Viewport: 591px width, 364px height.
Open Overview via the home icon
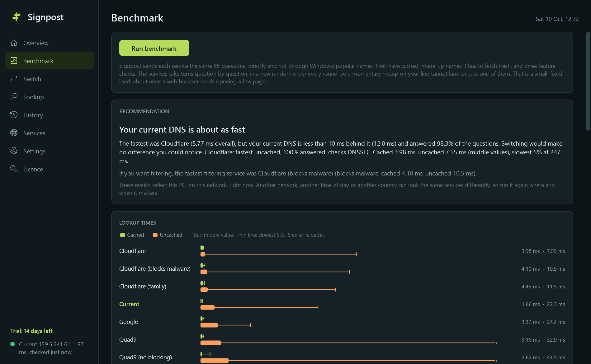click(x=14, y=43)
